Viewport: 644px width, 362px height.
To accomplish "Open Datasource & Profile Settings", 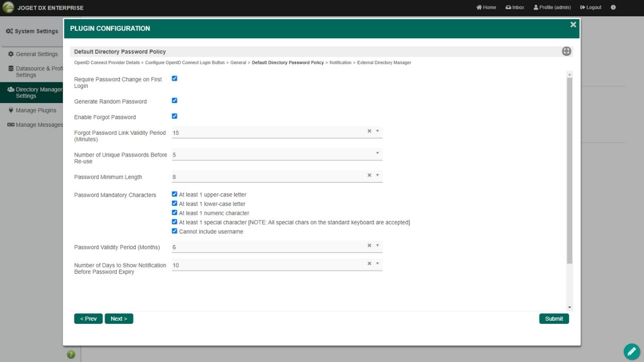I will (36, 72).
